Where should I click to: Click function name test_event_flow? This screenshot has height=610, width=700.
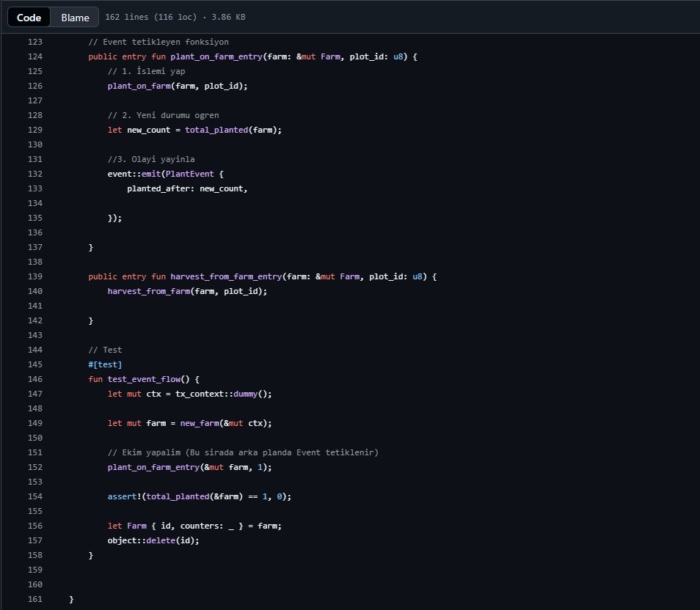click(145, 379)
